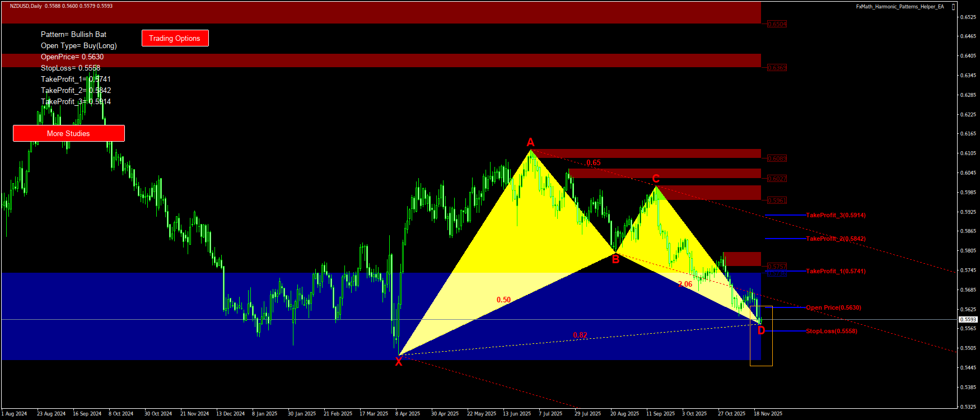The width and height of the screenshot is (980, 420).
Task: Open the More Studies button
Action: pyautogui.click(x=68, y=133)
